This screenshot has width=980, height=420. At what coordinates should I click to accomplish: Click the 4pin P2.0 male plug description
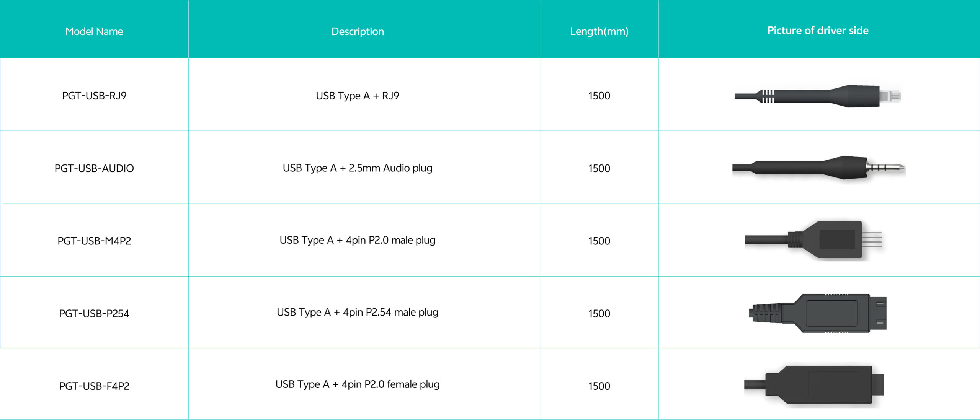tap(358, 240)
